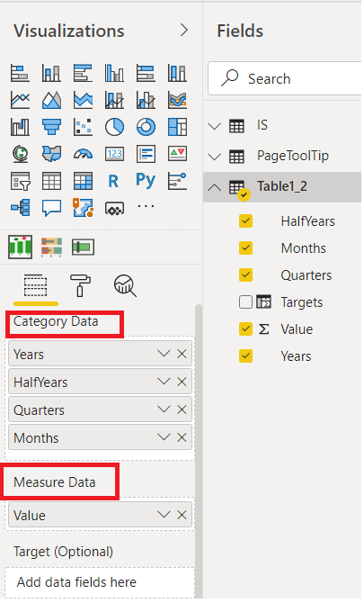Collapse the Table1_2 table
This screenshot has width=364, height=603.
point(215,187)
